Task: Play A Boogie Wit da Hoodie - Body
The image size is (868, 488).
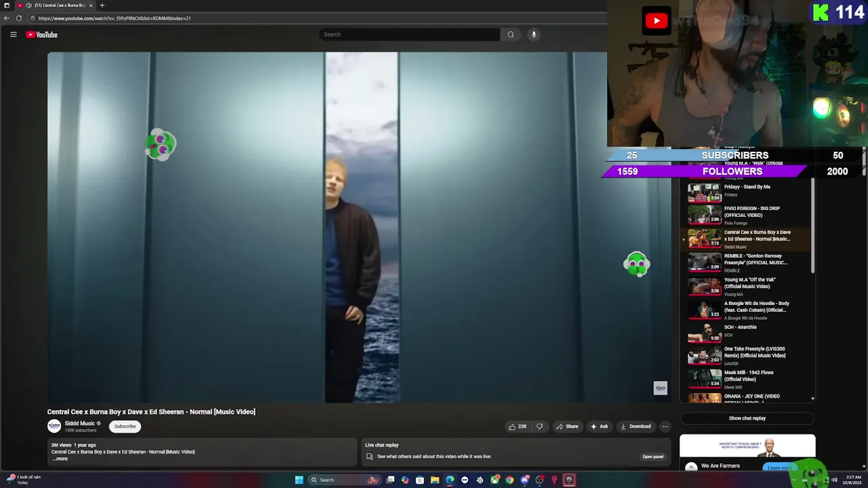Action: tap(746, 310)
